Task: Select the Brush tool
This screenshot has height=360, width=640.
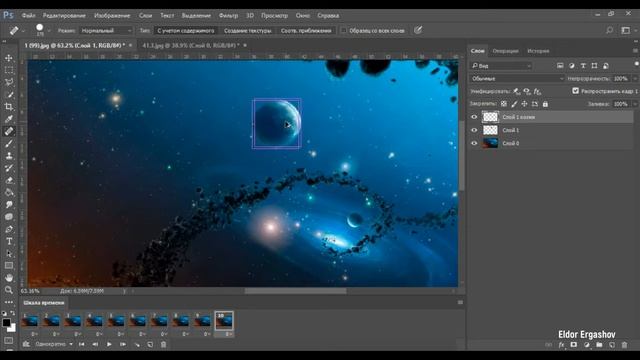Action: pyautogui.click(x=9, y=144)
